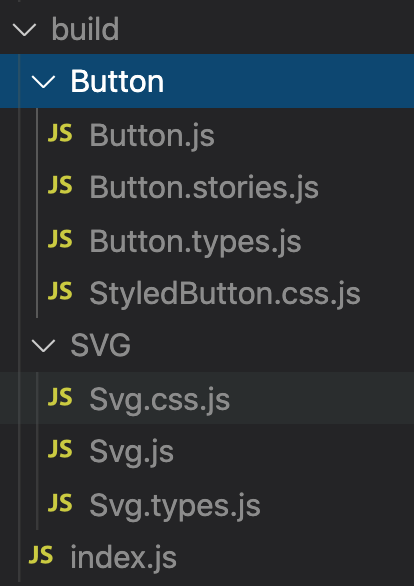Select the SVG folder label
The width and height of the screenshot is (414, 586).
tap(101, 345)
